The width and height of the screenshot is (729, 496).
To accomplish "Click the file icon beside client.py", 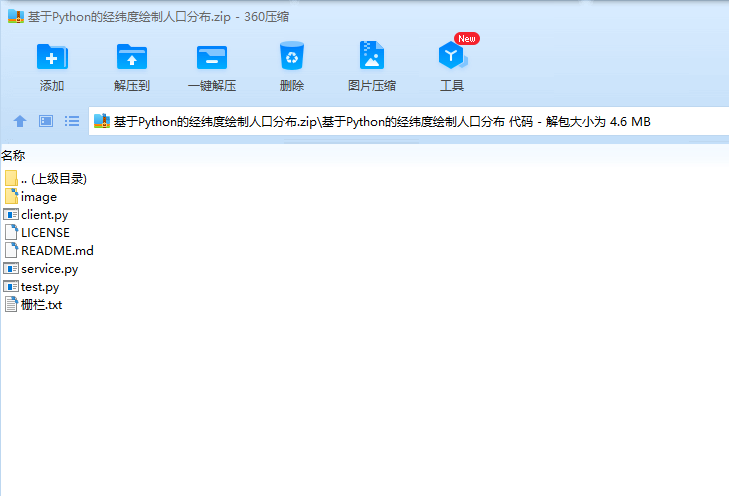I will point(11,214).
